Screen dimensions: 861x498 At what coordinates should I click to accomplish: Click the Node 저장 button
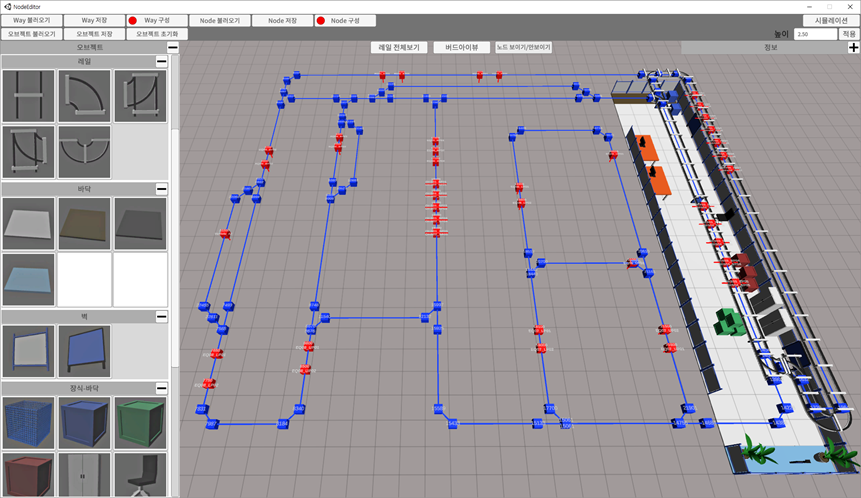pyautogui.click(x=282, y=20)
